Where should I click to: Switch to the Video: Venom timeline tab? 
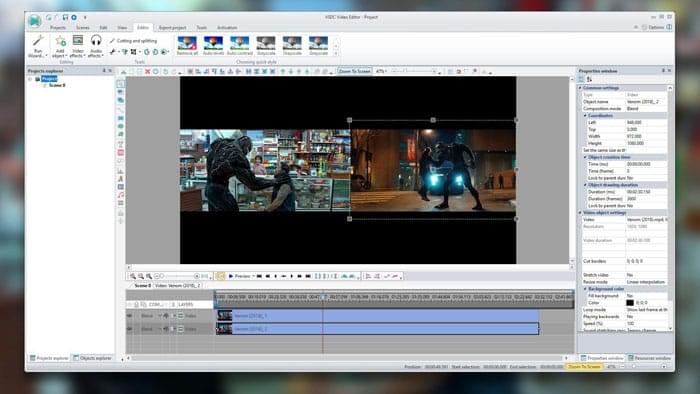point(178,285)
